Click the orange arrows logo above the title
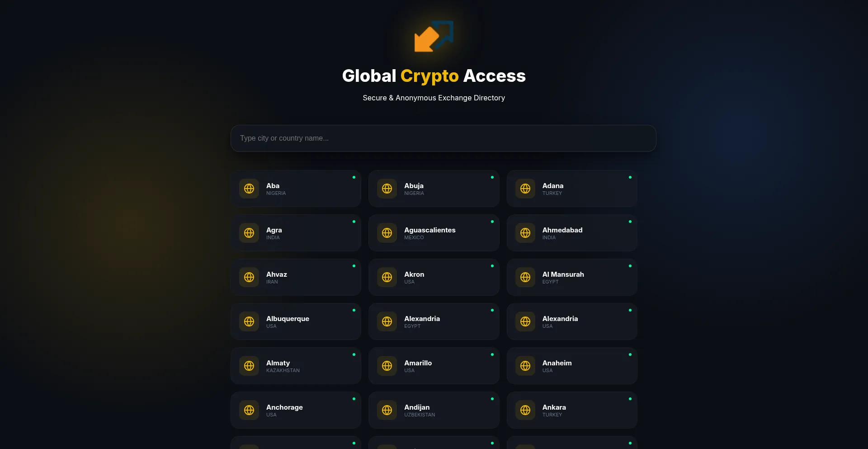This screenshot has height=449, width=868. coord(434,37)
